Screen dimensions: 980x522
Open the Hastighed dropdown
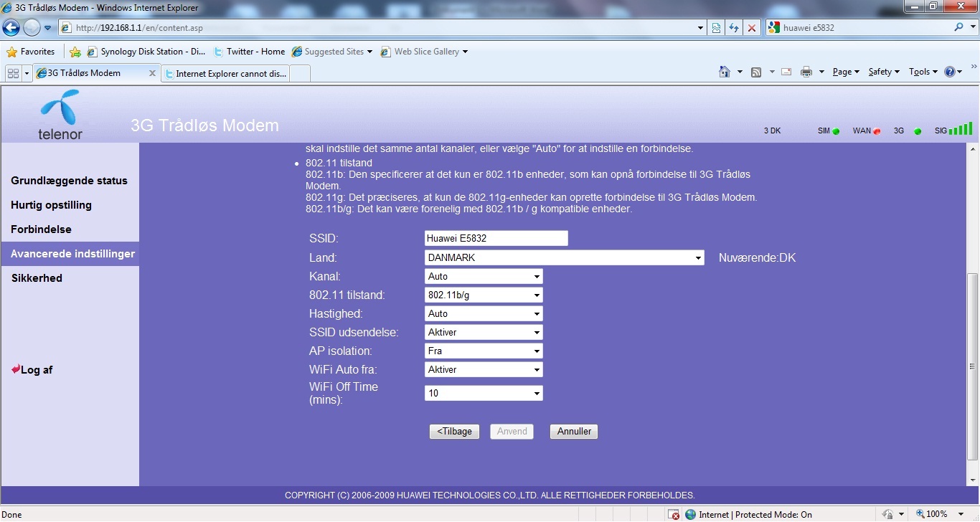point(484,313)
